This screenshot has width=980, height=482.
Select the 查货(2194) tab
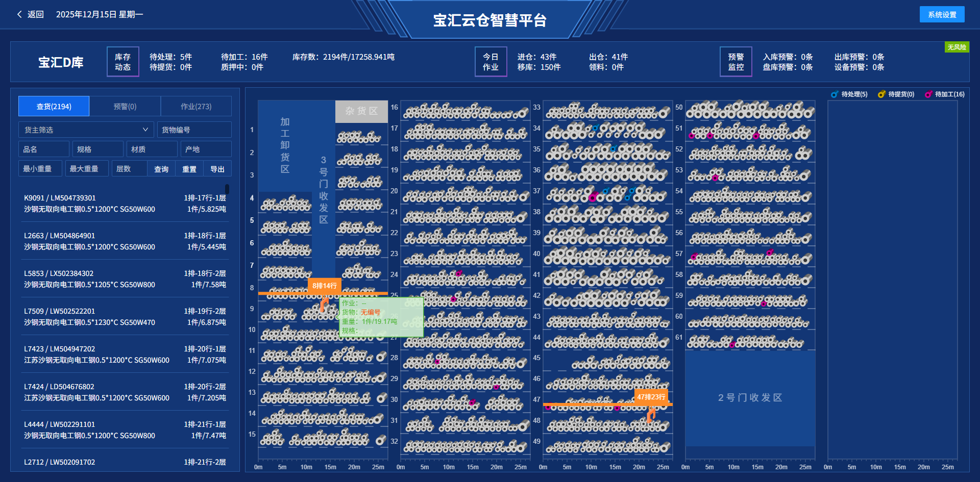[54, 107]
